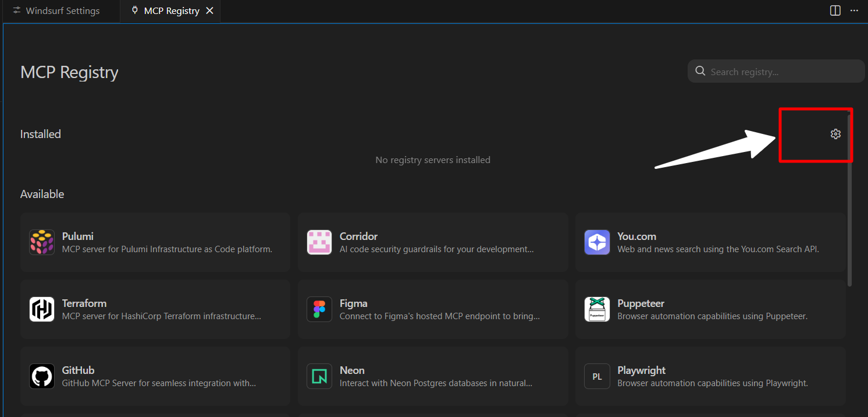Click the Pulumi server logo
The height and width of the screenshot is (417, 868).
pyautogui.click(x=42, y=242)
